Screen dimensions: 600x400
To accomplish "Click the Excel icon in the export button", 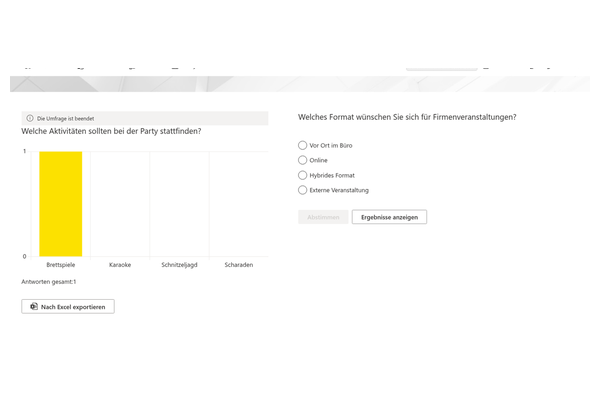I will coord(34,307).
